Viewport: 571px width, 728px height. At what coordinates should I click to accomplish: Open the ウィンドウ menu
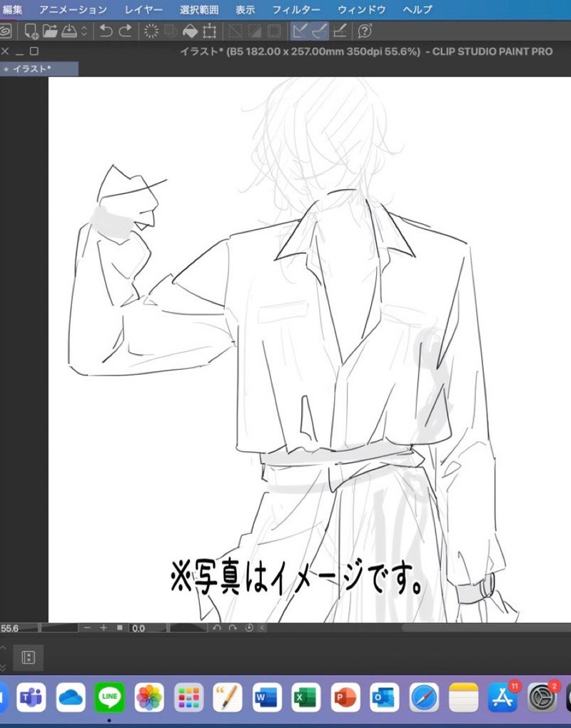point(361,9)
